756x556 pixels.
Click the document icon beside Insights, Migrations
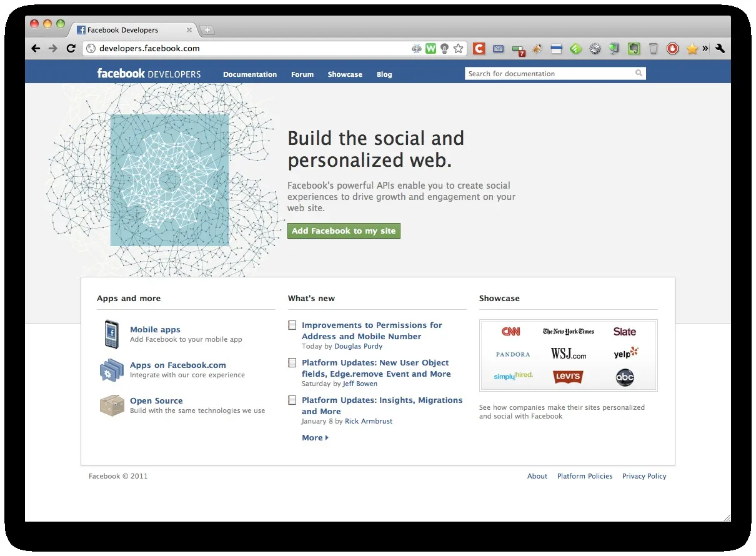pos(292,400)
